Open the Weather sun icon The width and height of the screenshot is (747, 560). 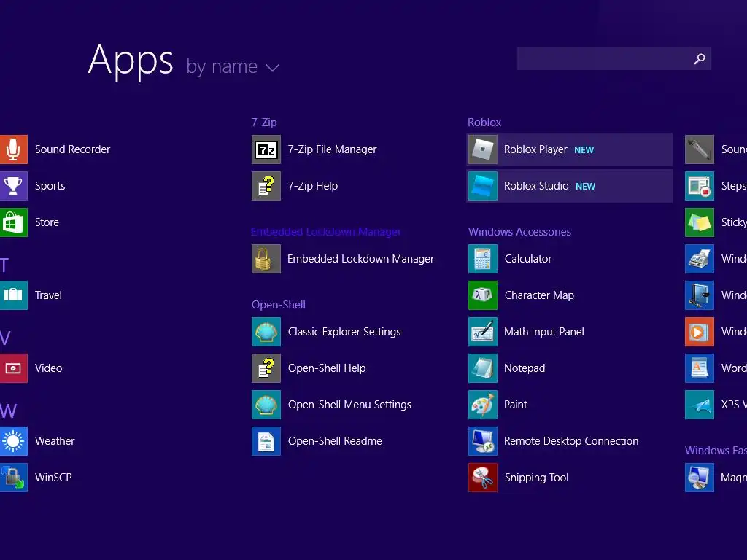pyautogui.click(x=13, y=441)
